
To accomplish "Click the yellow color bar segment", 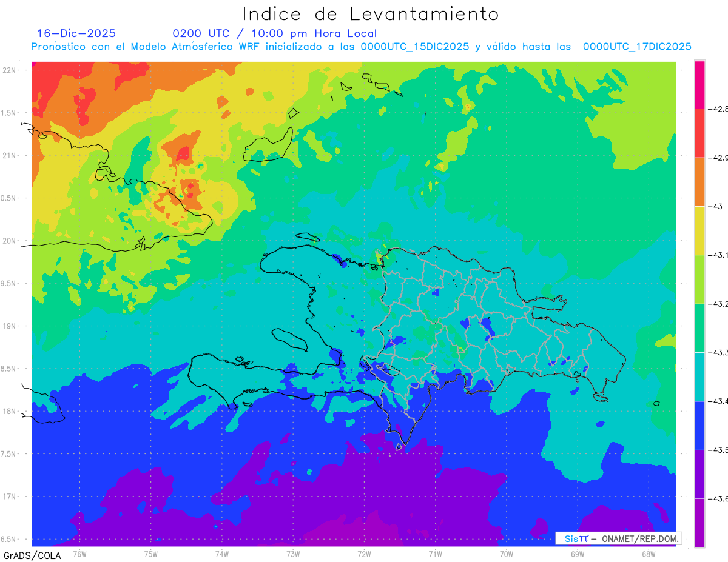I will (699, 231).
